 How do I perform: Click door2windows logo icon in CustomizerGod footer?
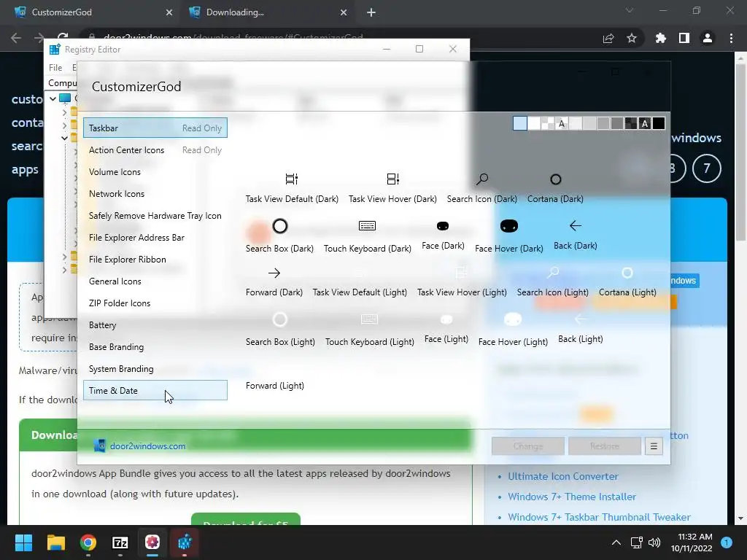[x=99, y=446]
